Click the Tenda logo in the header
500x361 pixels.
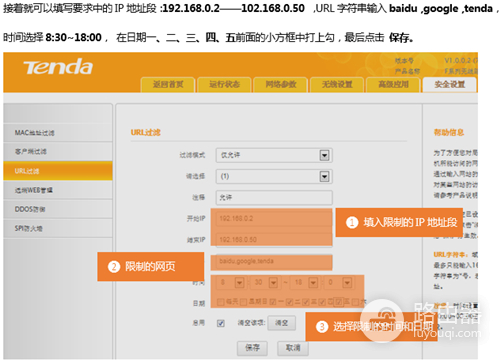(58, 67)
